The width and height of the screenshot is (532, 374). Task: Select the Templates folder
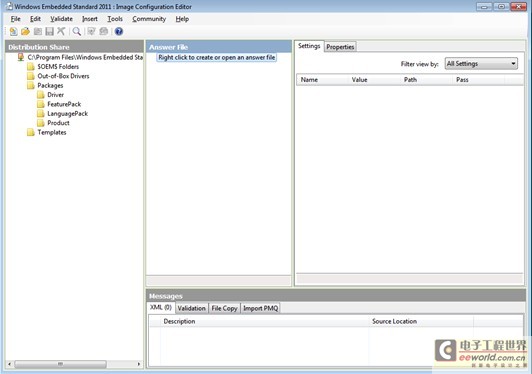click(x=52, y=132)
